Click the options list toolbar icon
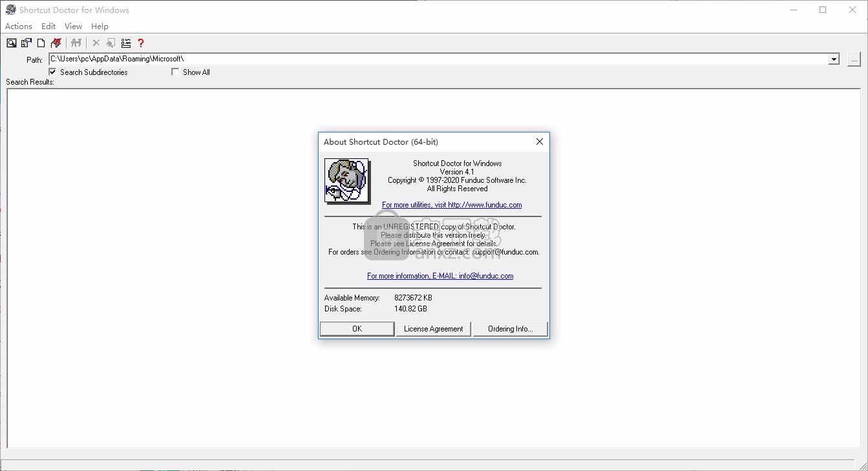 pos(126,43)
